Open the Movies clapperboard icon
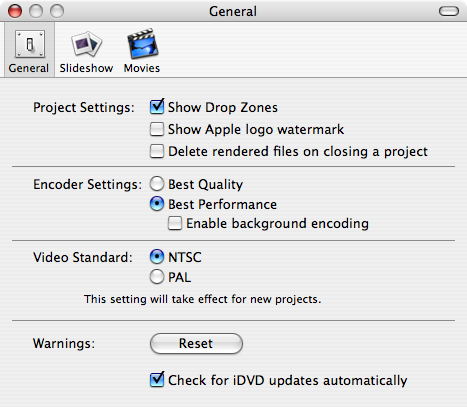467x407 pixels. 142,44
